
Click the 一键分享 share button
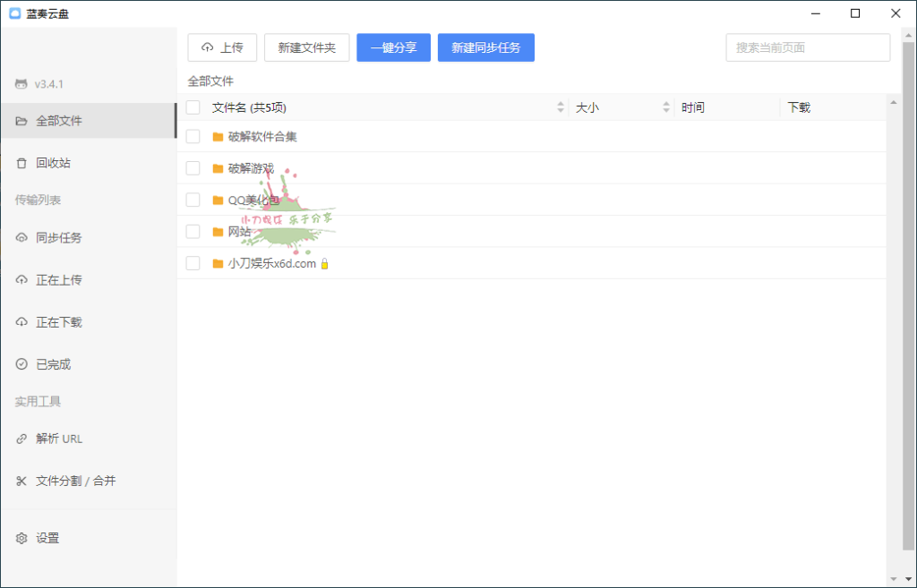pyautogui.click(x=393, y=47)
